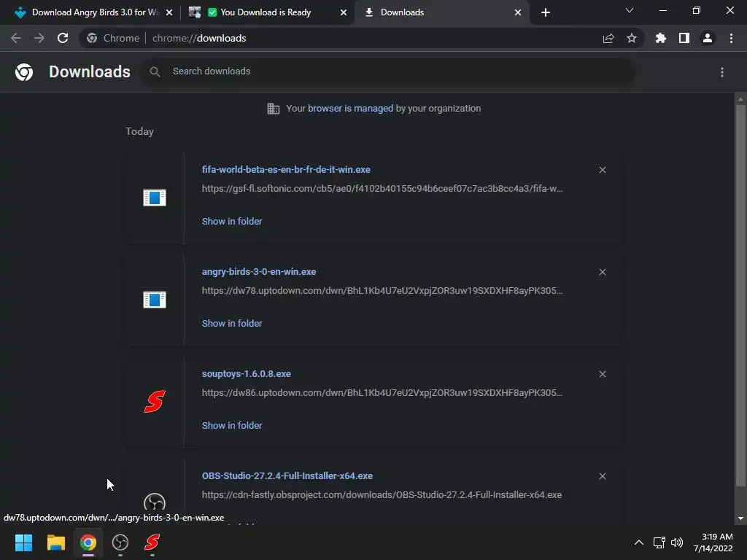The width and height of the screenshot is (747, 560).
Task: Click the fifa-world-beta file icon
Action: 155,197
